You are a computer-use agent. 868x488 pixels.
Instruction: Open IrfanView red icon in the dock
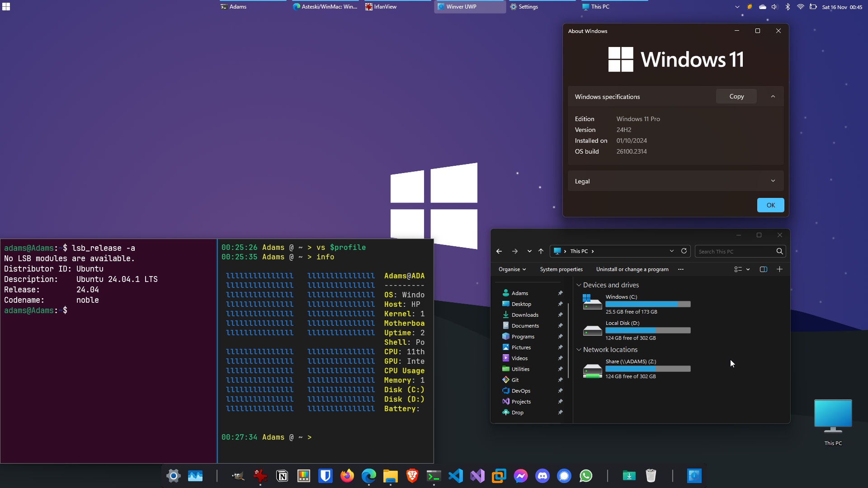pos(260,476)
